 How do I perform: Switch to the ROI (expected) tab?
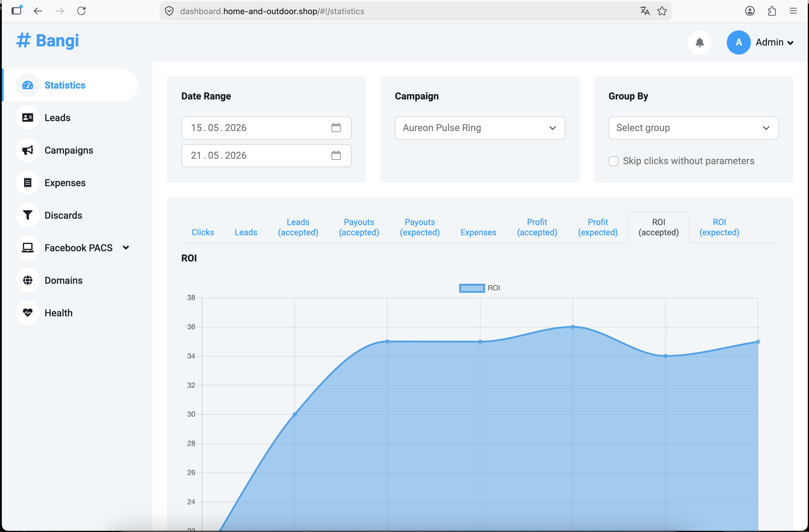719,227
